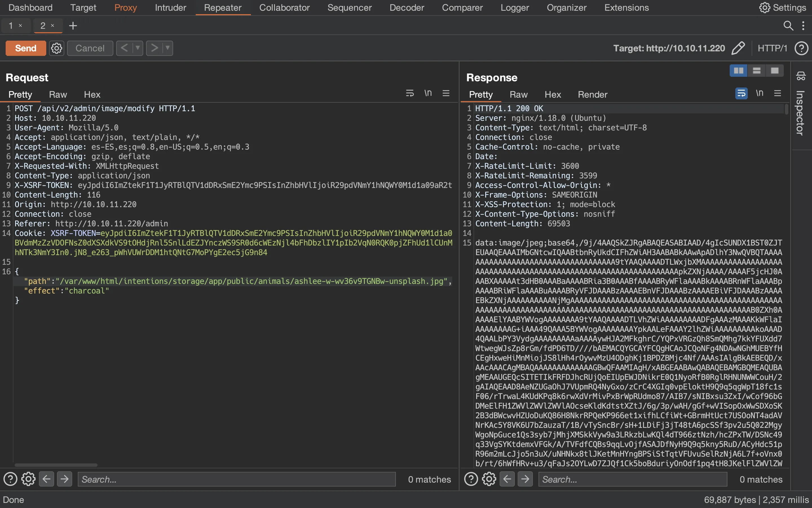The height and width of the screenshot is (508, 812).
Task: Toggle line wrap in Request editor
Action: click(410, 93)
